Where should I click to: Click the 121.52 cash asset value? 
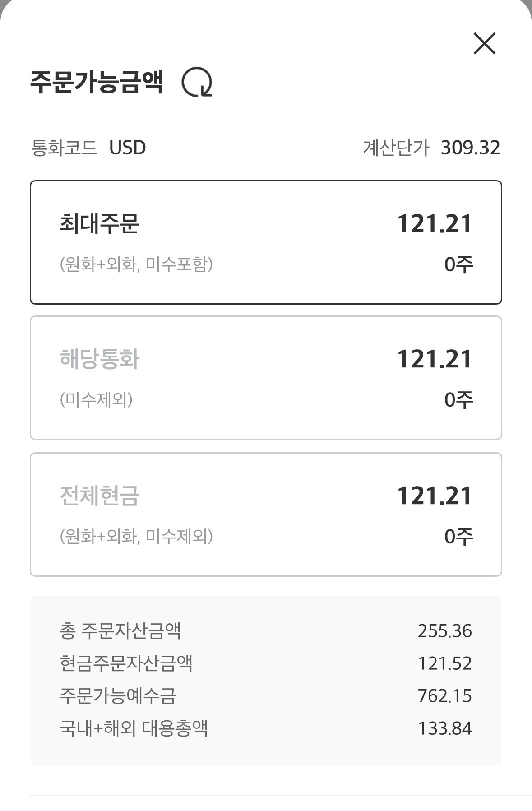pos(444,663)
